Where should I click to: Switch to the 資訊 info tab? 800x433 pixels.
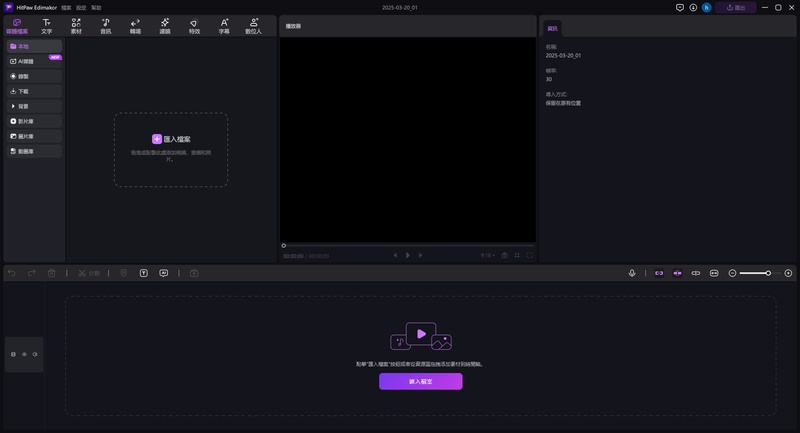tap(552, 29)
